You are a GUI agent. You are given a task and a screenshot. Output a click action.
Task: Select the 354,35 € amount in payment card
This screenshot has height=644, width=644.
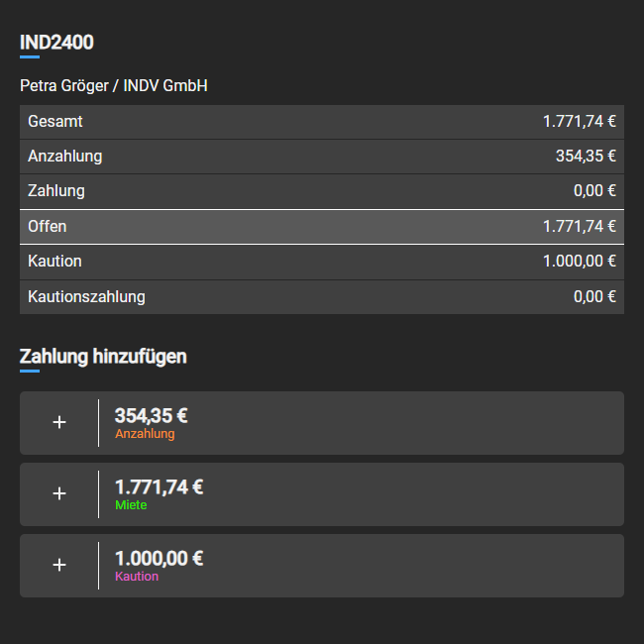click(x=152, y=415)
